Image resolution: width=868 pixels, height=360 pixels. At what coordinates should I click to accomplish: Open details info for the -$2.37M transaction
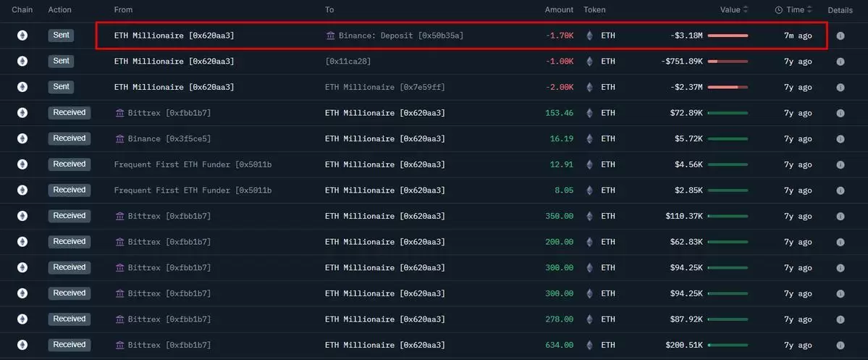pos(840,88)
